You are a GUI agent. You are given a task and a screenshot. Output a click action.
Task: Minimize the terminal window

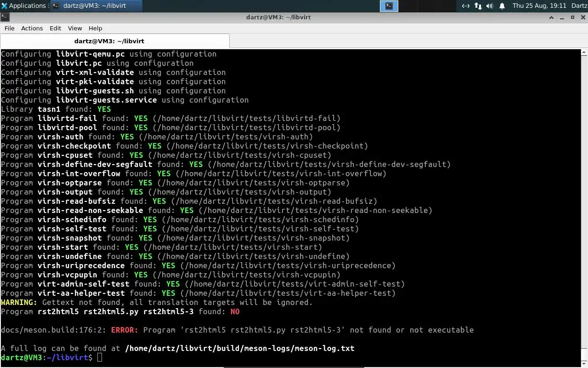pos(562,17)
